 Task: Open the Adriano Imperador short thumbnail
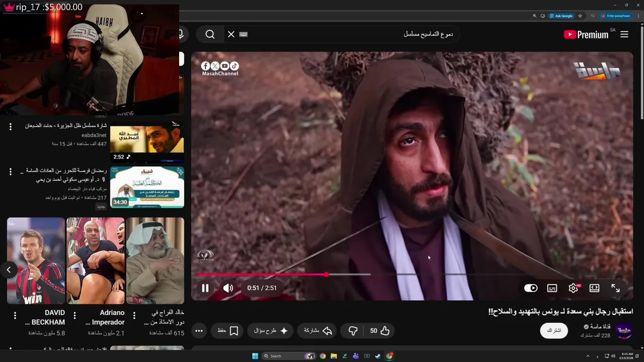tap(96, 260)
